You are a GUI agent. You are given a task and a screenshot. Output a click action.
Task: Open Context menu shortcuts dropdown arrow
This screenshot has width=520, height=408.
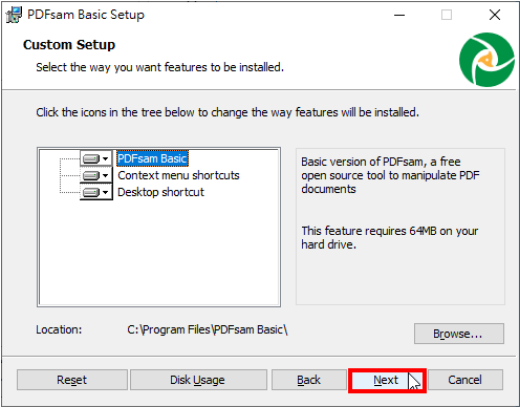tap(105, 175)
